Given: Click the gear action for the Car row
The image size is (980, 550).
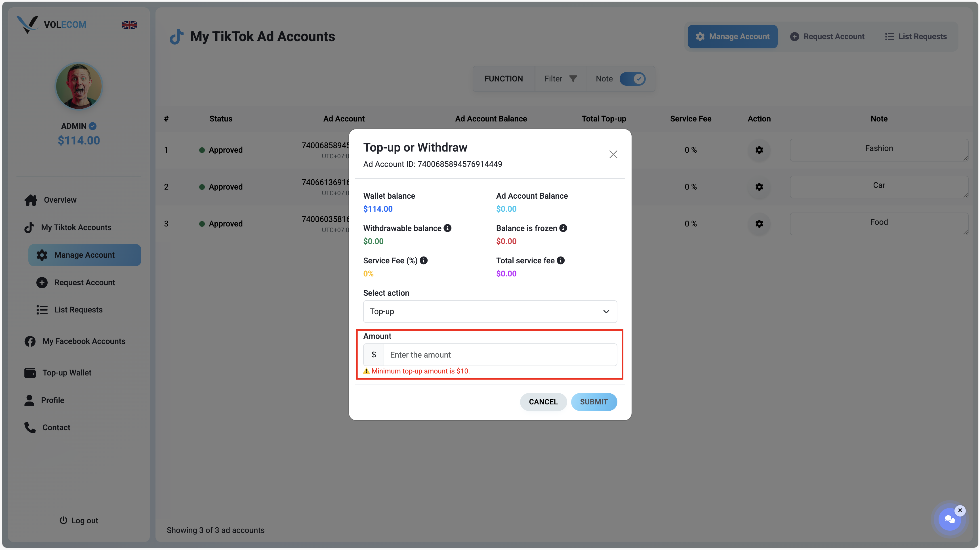Looking at the screenshot, I should 759,187.
